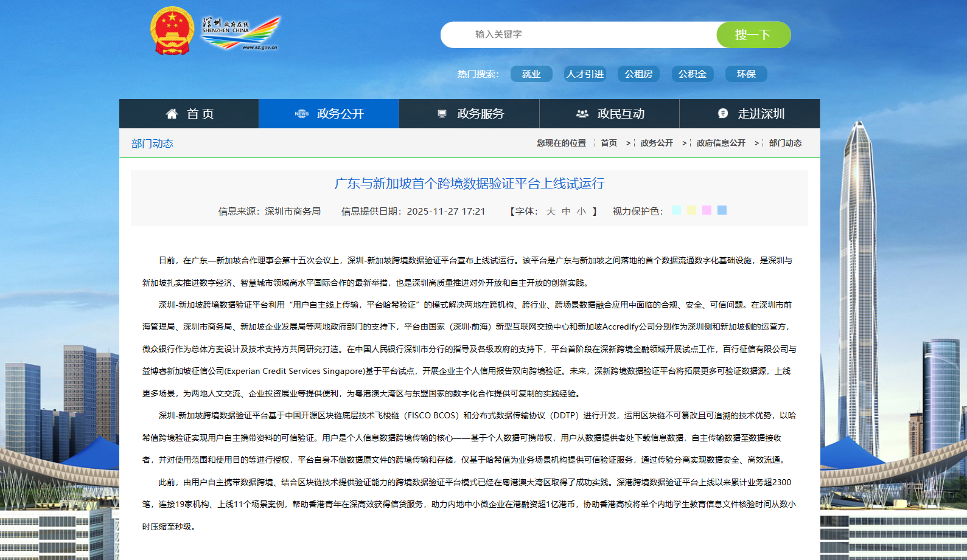Select the 就业 hot search tag
Viewport: 967px width, 560px height.
point(531,74)
